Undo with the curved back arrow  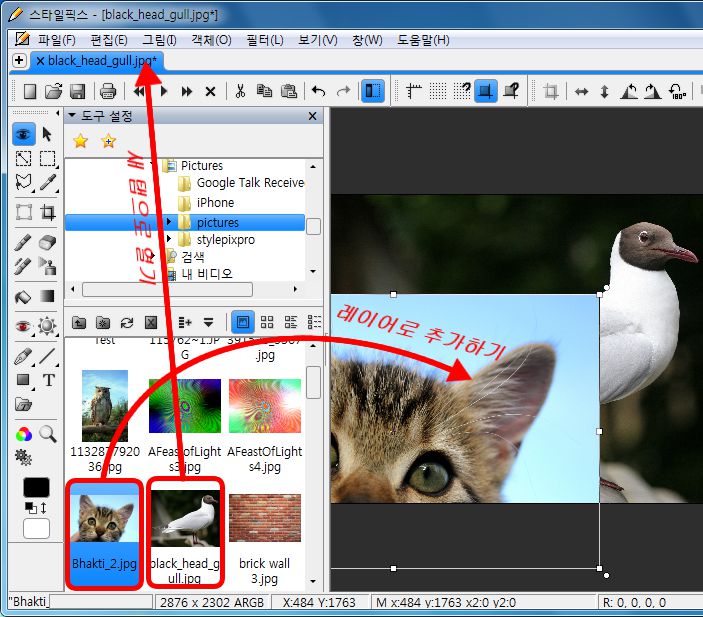tap(318, 91)
